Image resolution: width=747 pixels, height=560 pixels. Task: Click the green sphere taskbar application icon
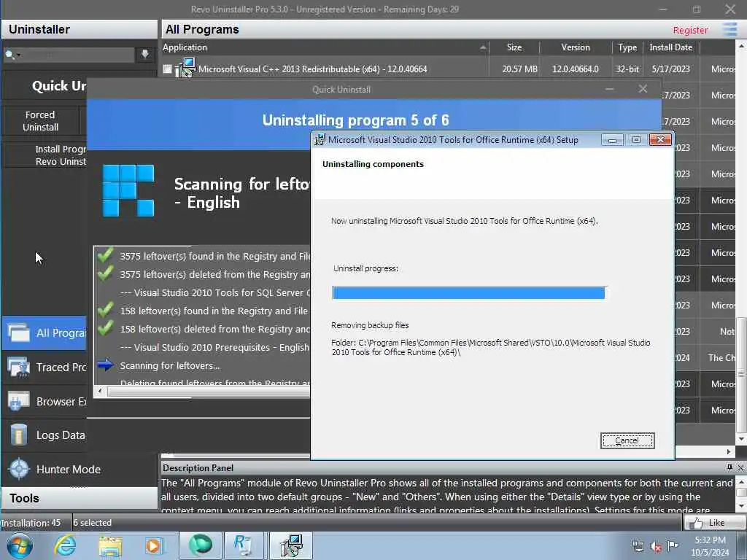(200, 545)
